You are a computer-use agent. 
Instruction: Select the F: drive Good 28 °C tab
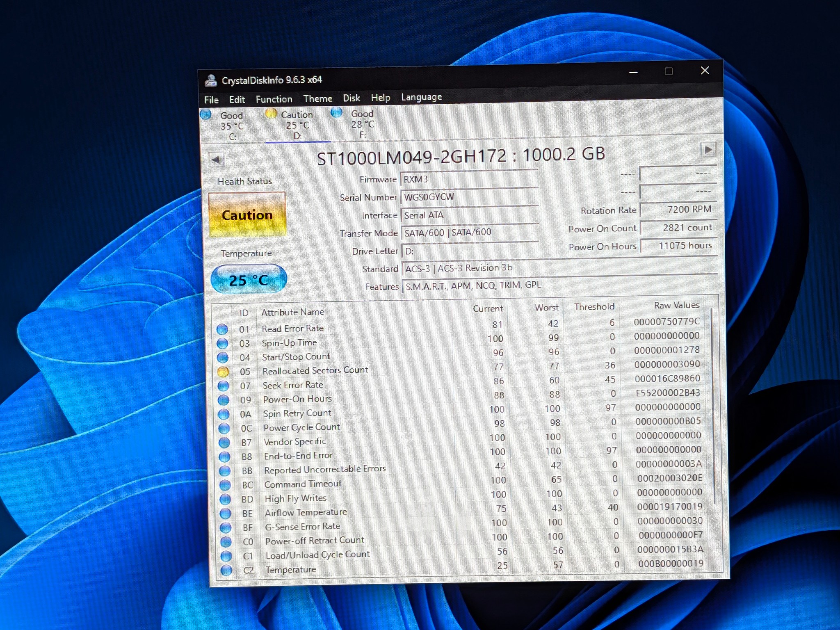point(363,124)
